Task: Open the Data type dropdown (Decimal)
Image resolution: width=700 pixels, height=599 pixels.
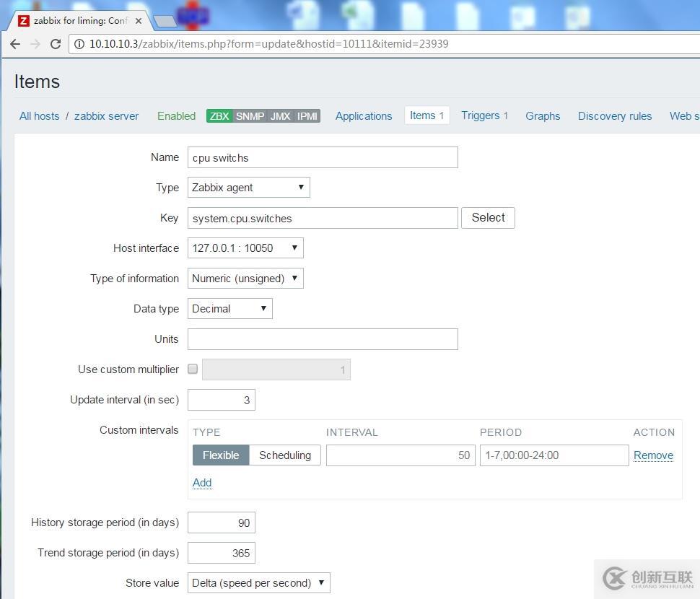Action: coord(230,309)
